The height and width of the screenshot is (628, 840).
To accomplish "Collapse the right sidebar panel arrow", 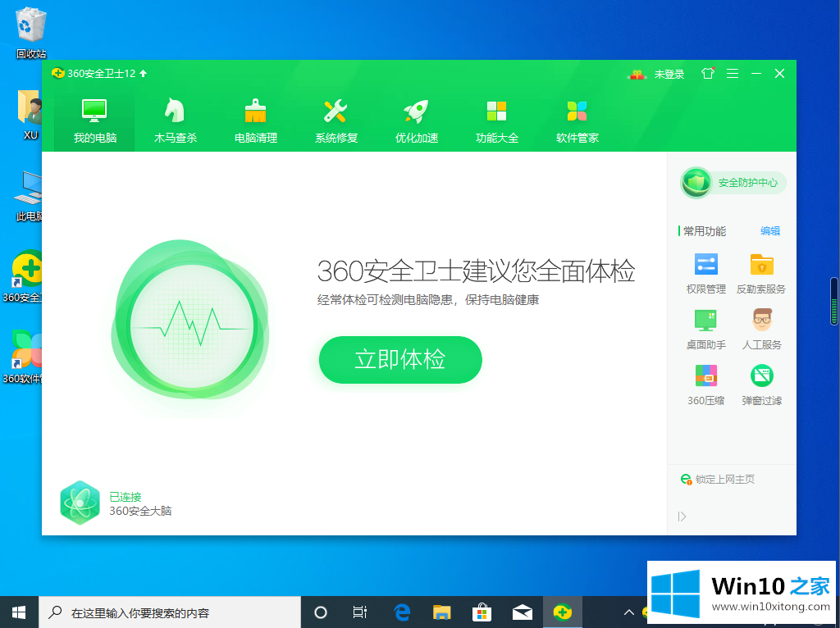I will [682, 517].
